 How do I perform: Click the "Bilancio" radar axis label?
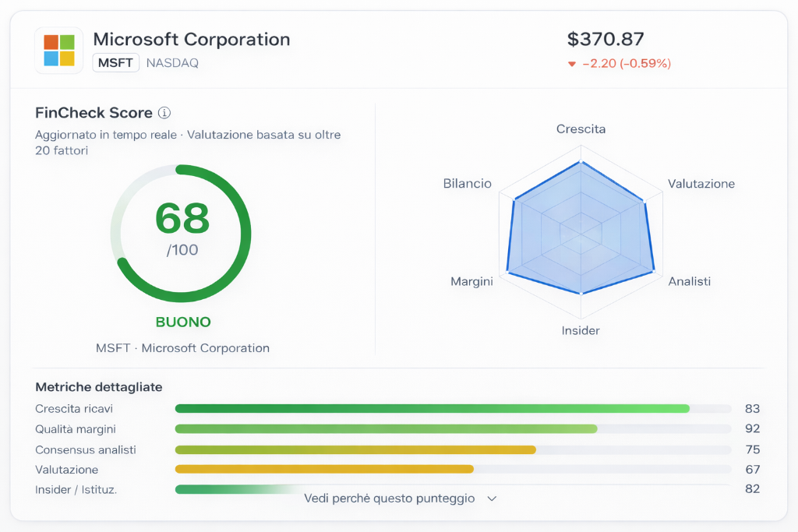point(468,184)
